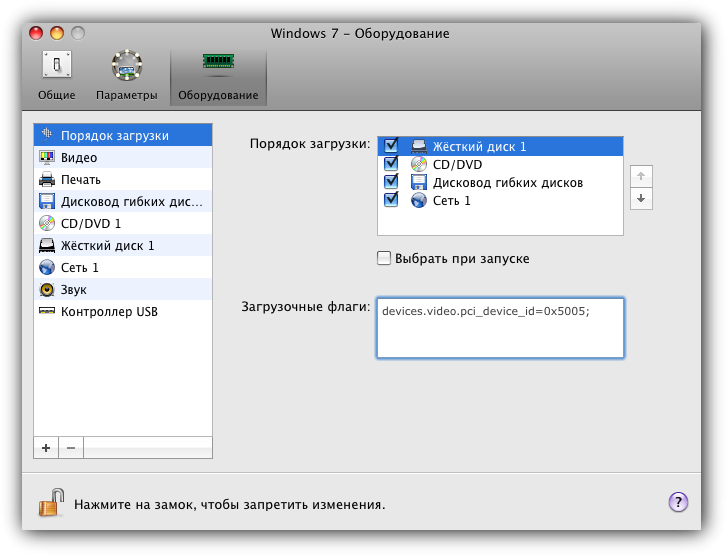
Task: Click the sidebar hard disk icon
Action: [x=47, y=245]
